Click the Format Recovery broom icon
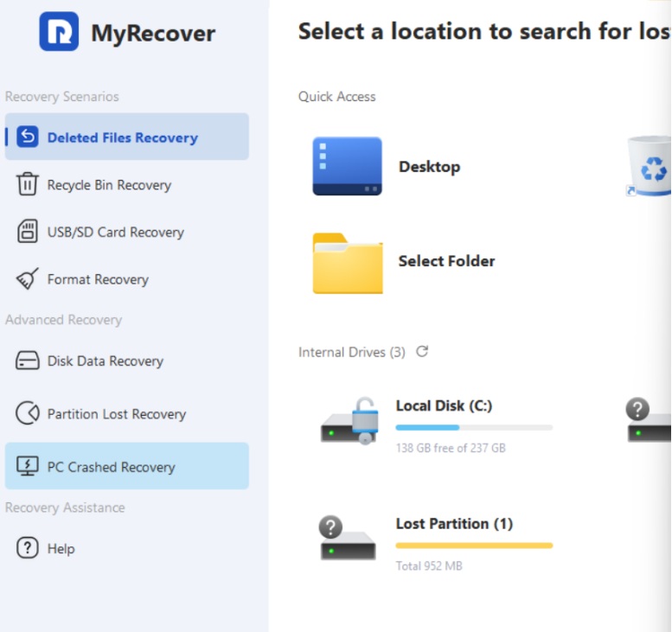This screenshot has width=672, height=632. [28, 278]
